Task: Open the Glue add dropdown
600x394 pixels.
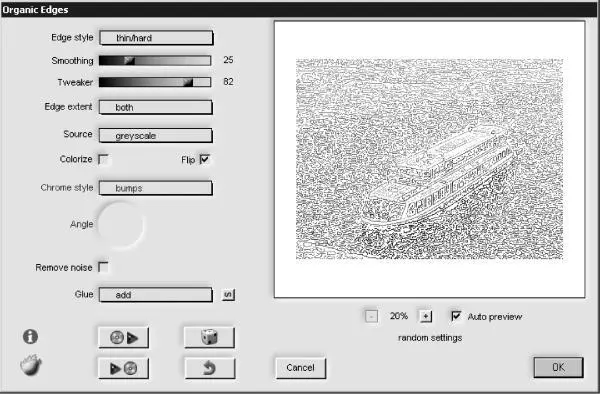Action: point(155,295)
